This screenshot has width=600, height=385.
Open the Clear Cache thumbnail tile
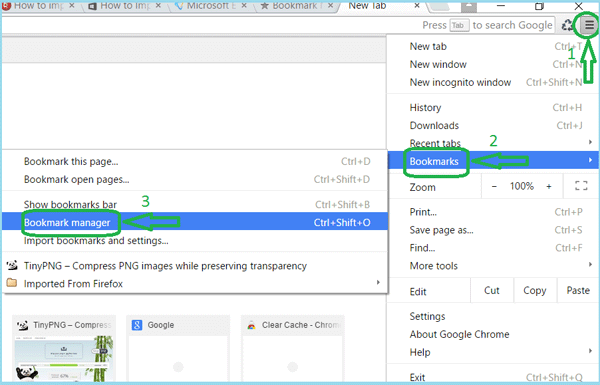point(293,348)
